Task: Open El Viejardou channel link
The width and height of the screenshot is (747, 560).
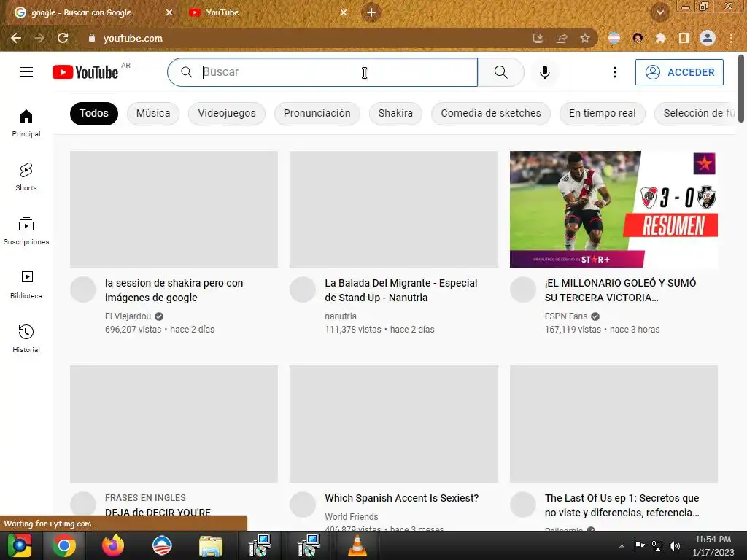Action: point(128,316)
